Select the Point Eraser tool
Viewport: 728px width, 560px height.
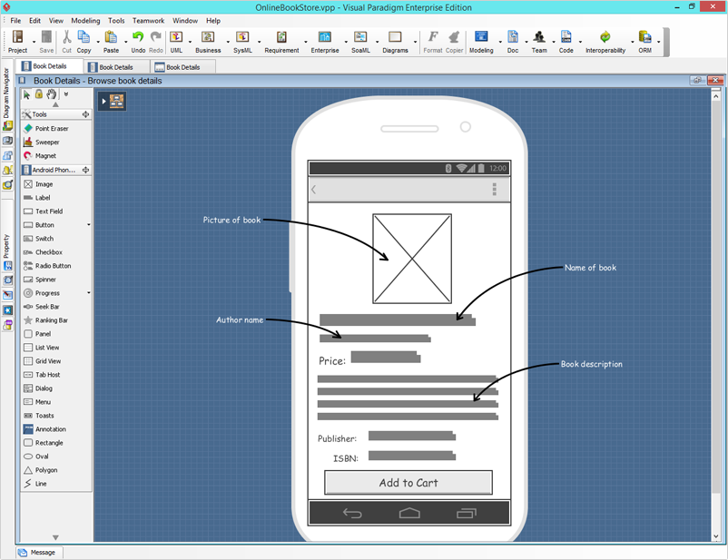click(x=49, y=127)
